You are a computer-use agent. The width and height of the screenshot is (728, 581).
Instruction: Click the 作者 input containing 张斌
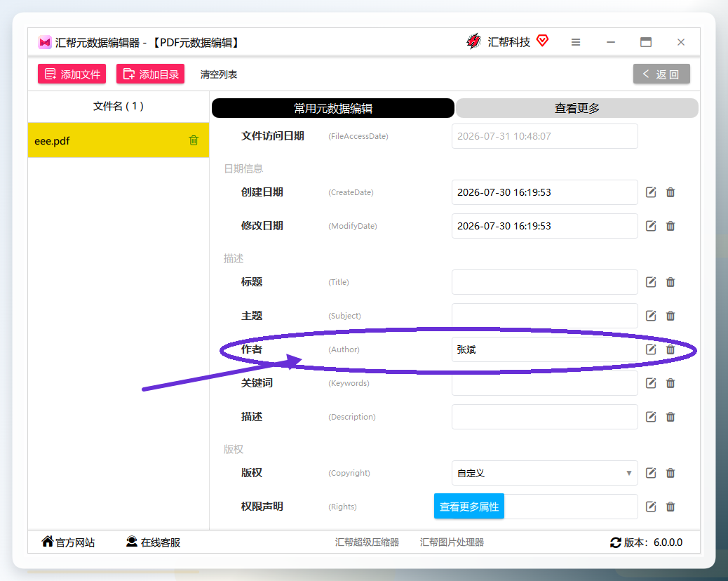pyautogui.click(x=545, y=349)
